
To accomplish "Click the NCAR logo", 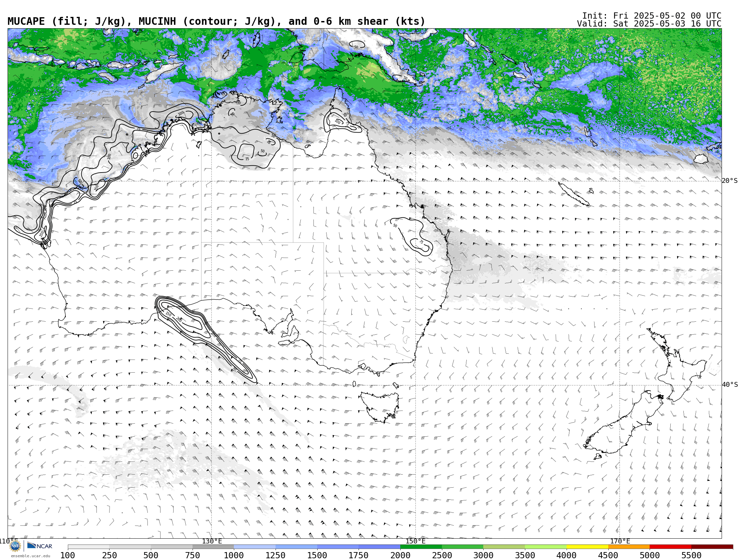I will [x=40, y=546].
